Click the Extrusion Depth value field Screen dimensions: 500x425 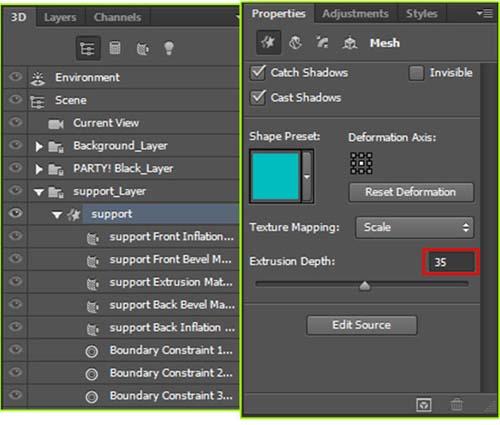[451, 262]
